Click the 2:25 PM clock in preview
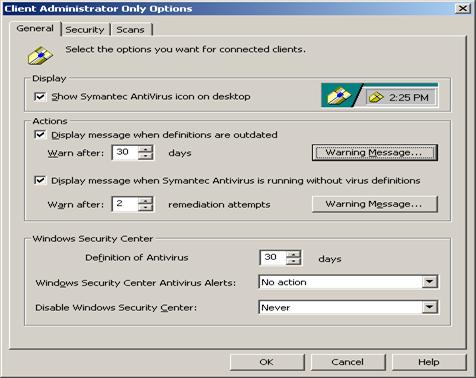Screen dimensions: 476x378 pyautogui.click(x=409, y=98)
